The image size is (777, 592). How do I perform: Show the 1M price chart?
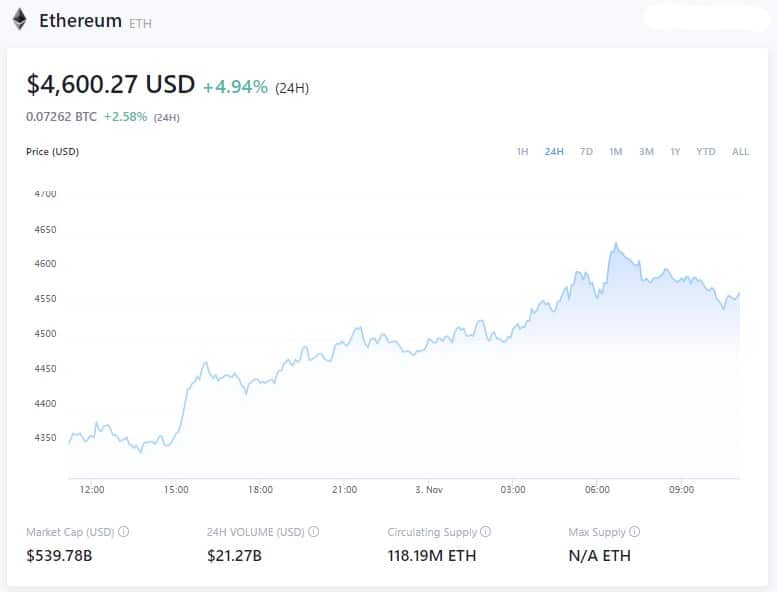pos(615,152)
